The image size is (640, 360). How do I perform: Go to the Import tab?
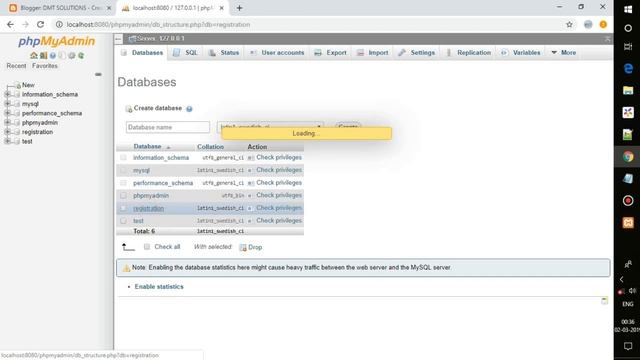373,53
